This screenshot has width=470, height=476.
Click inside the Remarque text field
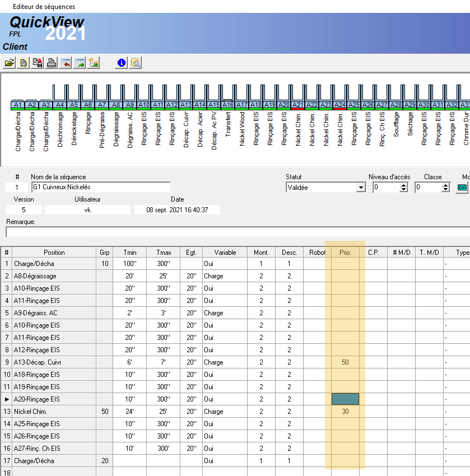[x=235, y=232]
